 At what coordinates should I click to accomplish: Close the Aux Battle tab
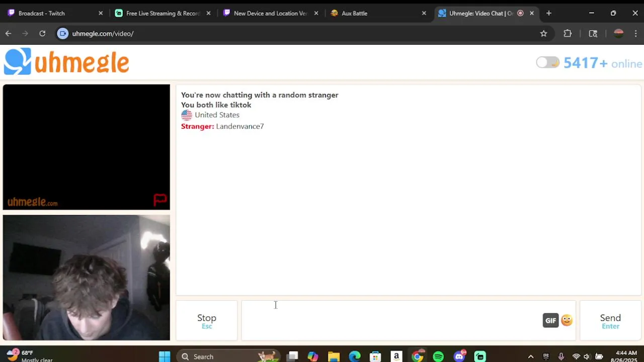(x=424, y=14)
